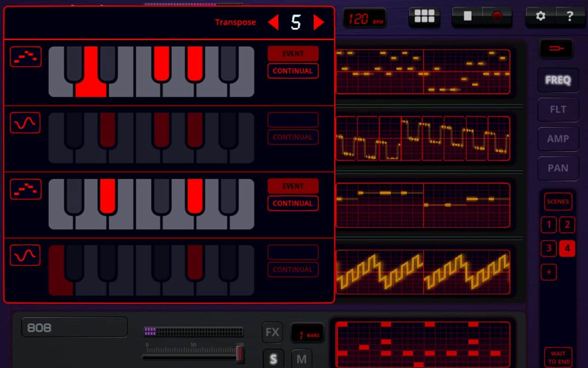Click the sine wave icon in second row
The width and height of the screenshot is (588, 368).
tap(26, 123)
